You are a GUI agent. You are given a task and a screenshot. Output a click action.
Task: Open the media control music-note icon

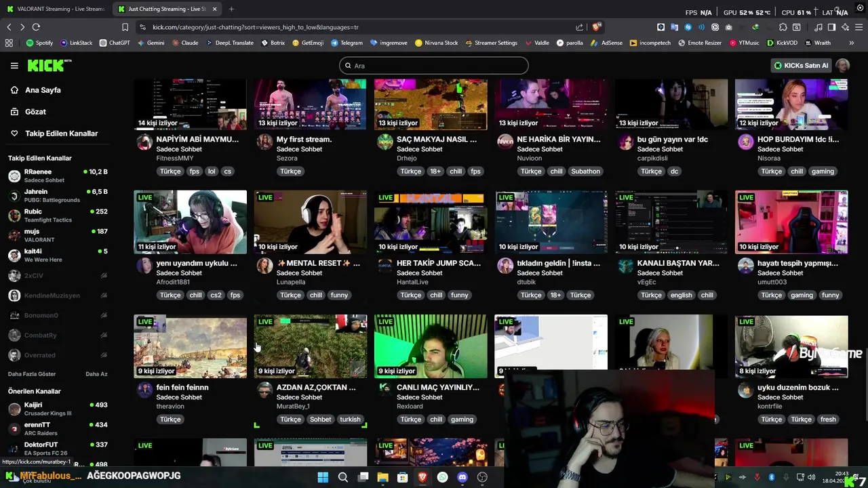(818, 27)
